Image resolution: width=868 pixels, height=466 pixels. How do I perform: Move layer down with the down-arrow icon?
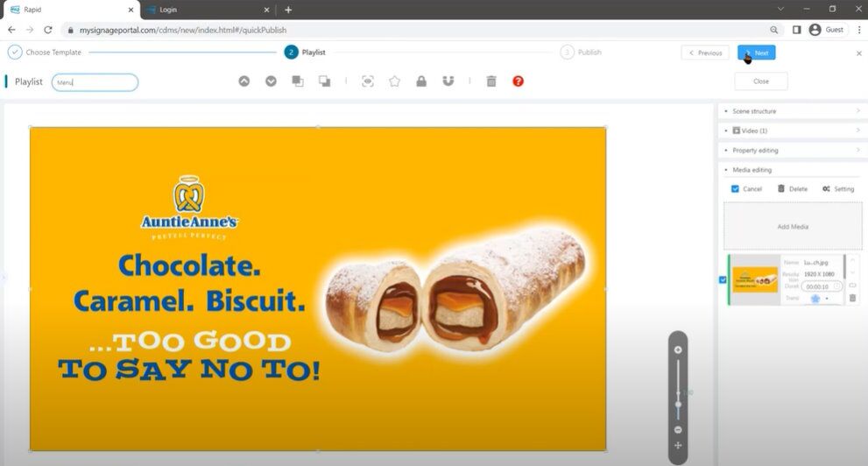[x=271, y=81]
